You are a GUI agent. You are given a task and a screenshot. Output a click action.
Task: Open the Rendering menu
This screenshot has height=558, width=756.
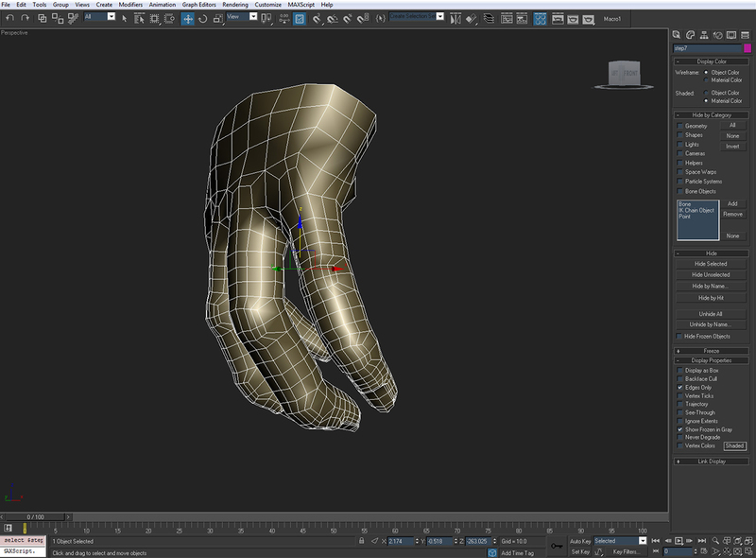[235, 5]
